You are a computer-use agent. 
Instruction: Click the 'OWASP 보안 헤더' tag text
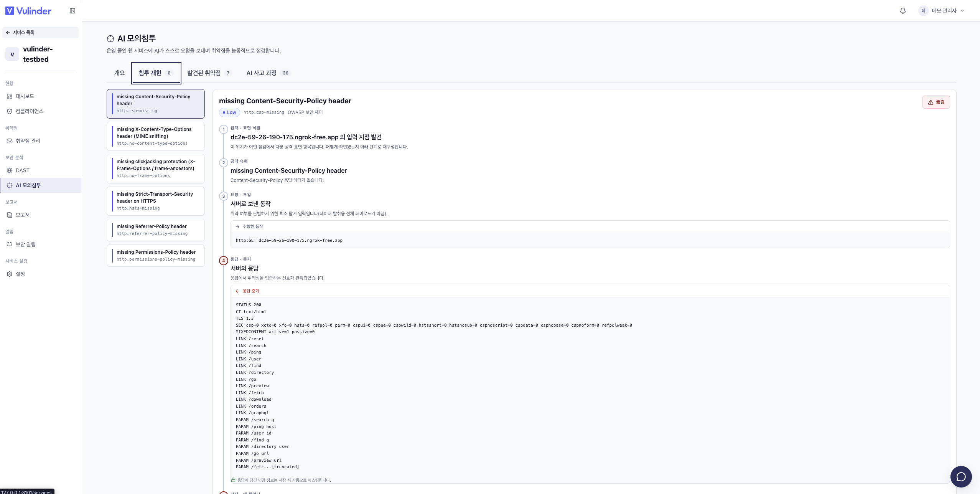point(305,112)
